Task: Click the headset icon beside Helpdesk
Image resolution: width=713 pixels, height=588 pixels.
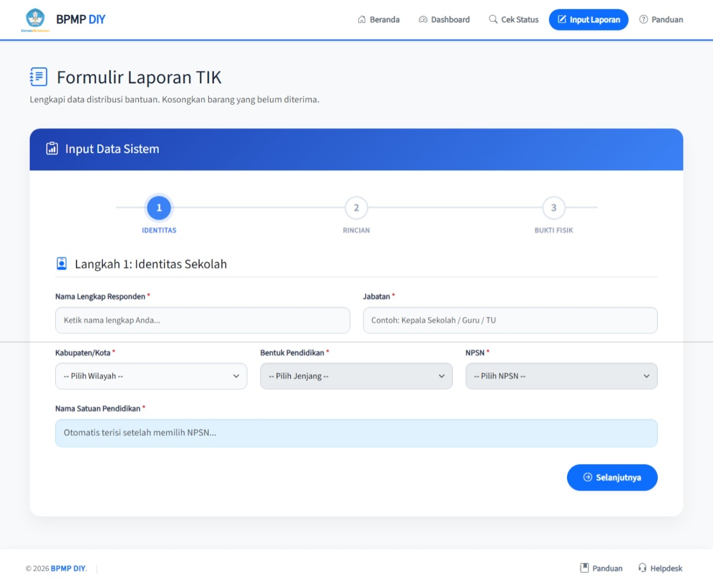Action: 642,568
